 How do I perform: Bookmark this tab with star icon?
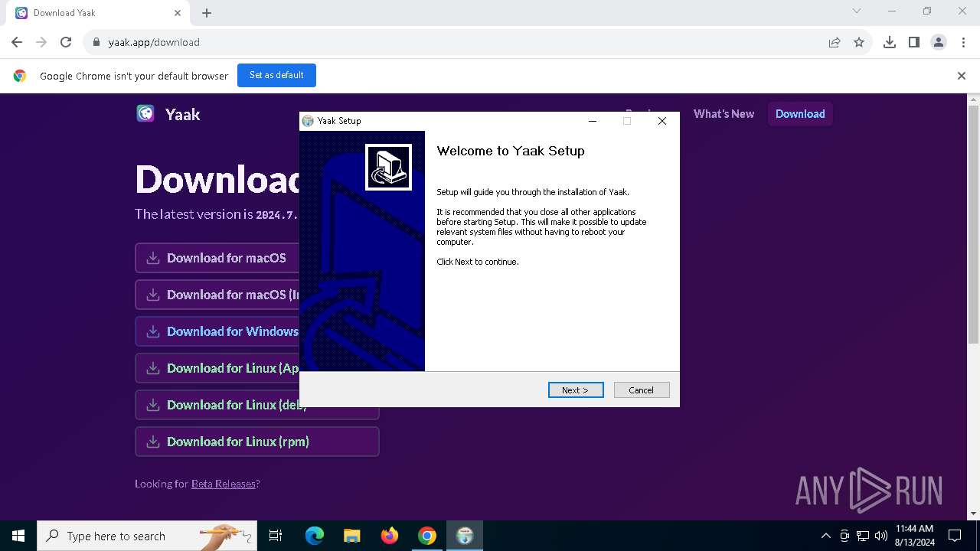pos(859,42)
